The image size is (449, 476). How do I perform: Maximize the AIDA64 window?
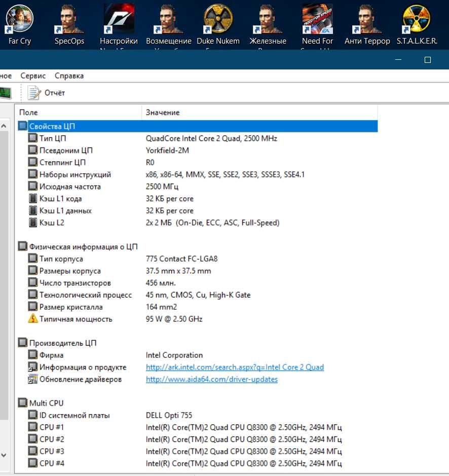click(x=427, y=60)
